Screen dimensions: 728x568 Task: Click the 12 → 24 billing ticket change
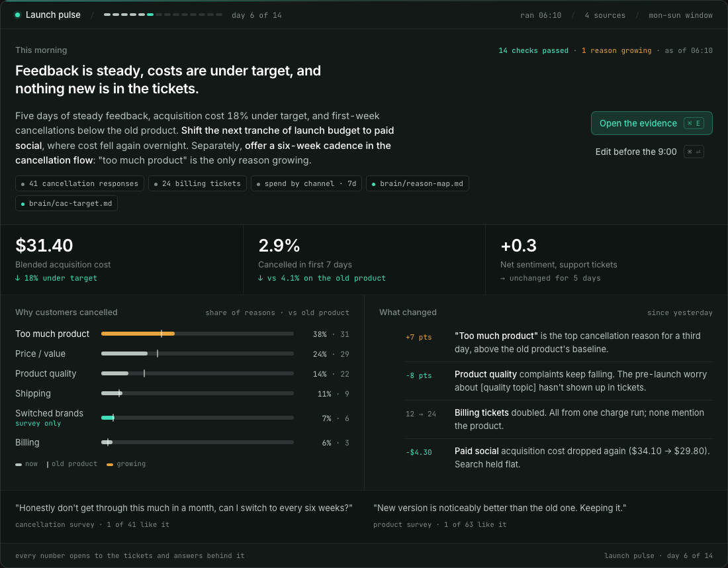coord(421,414)
